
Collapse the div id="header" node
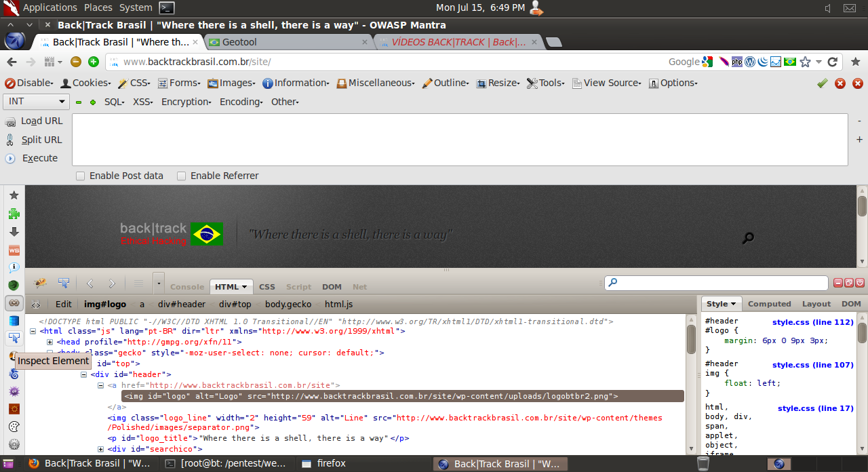[x=84, y=374]
